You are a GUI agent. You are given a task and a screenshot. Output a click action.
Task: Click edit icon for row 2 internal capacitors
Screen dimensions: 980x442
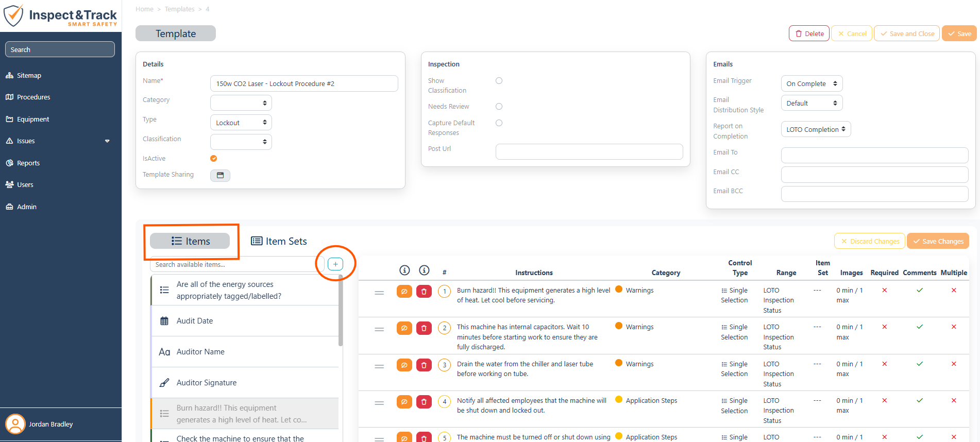(404, 328)
